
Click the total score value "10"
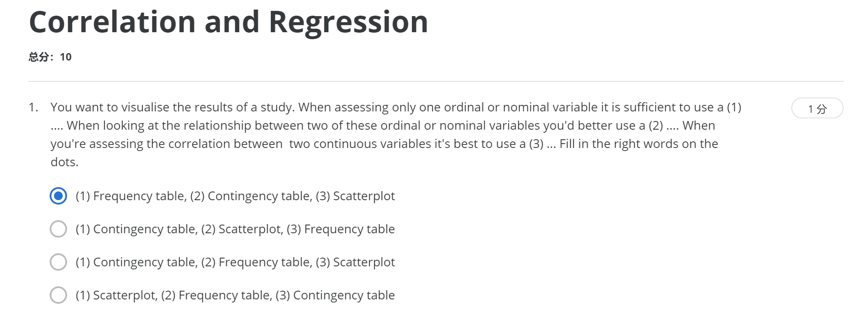pyautogui.click(x=66, y=57)
